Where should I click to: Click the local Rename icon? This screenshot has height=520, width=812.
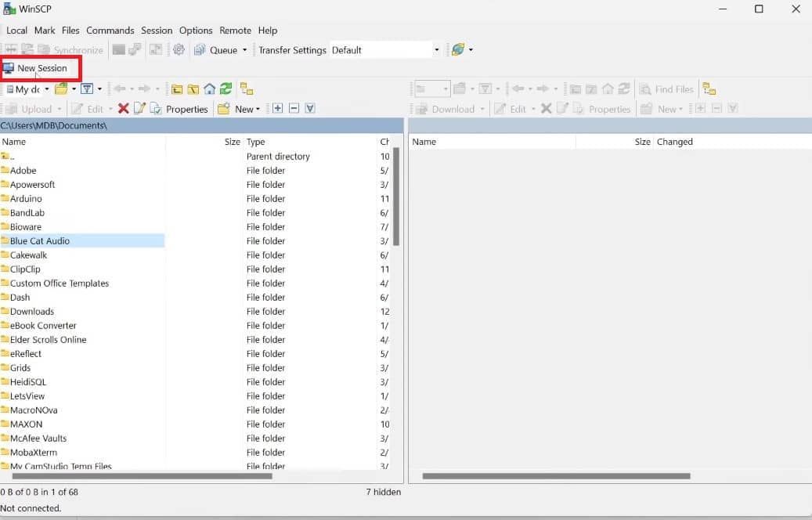pyautogui.click(x=139, y=109)
